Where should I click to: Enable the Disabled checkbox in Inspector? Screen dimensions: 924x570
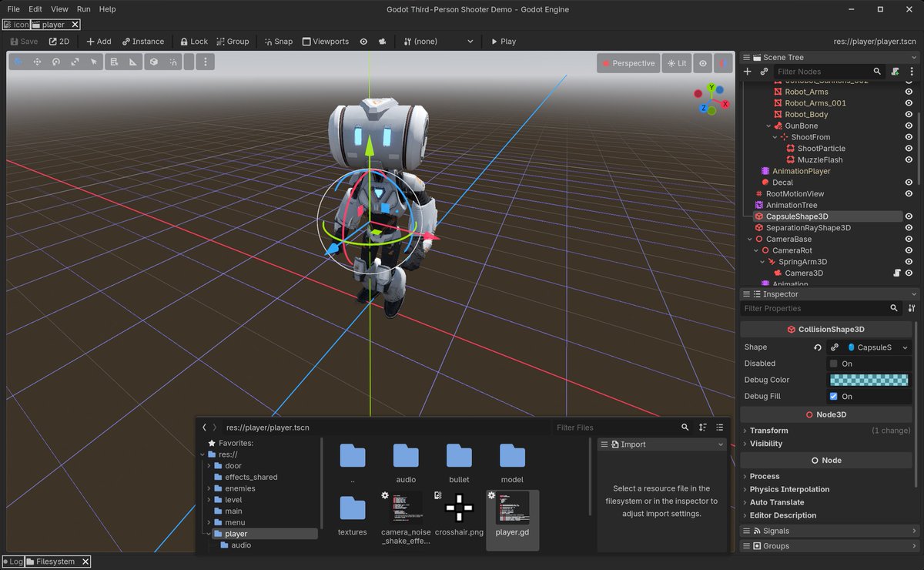[833, 364]
